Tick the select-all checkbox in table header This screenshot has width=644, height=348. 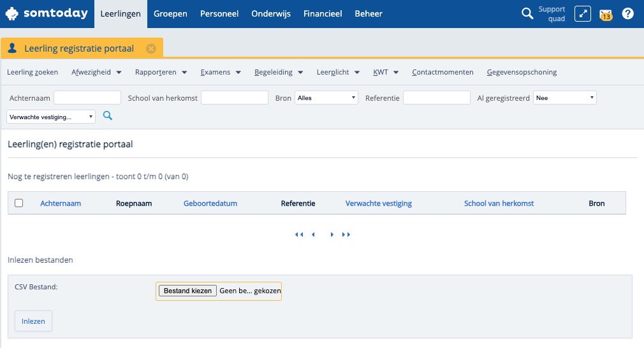(x=19, y=203)
